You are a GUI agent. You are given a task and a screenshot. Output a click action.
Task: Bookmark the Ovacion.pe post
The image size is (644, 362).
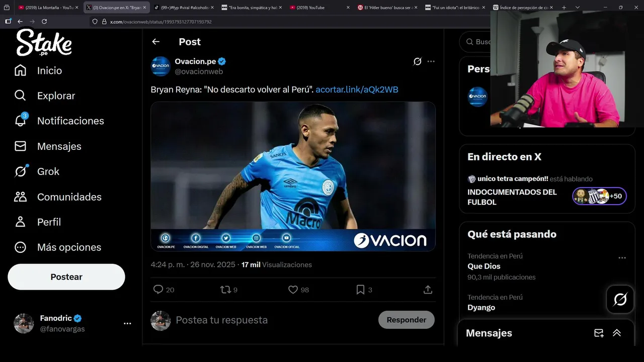360,290
